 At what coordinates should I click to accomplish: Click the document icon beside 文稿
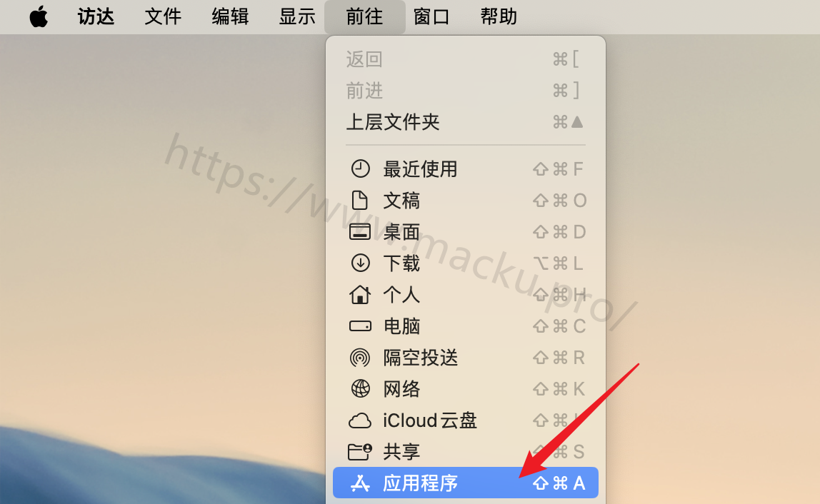(x=360, y=200)
